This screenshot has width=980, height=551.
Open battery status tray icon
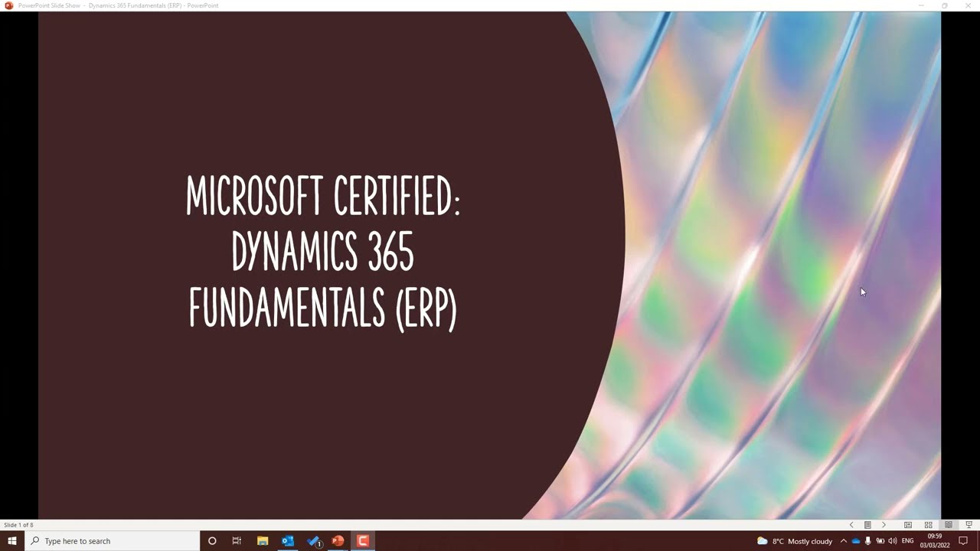(880, 541)
